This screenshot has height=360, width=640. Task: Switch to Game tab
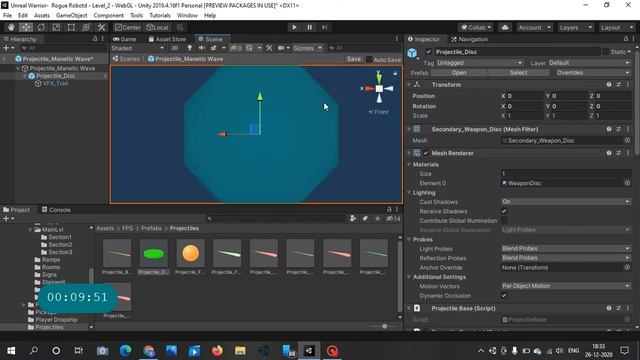tap(124, 39)
